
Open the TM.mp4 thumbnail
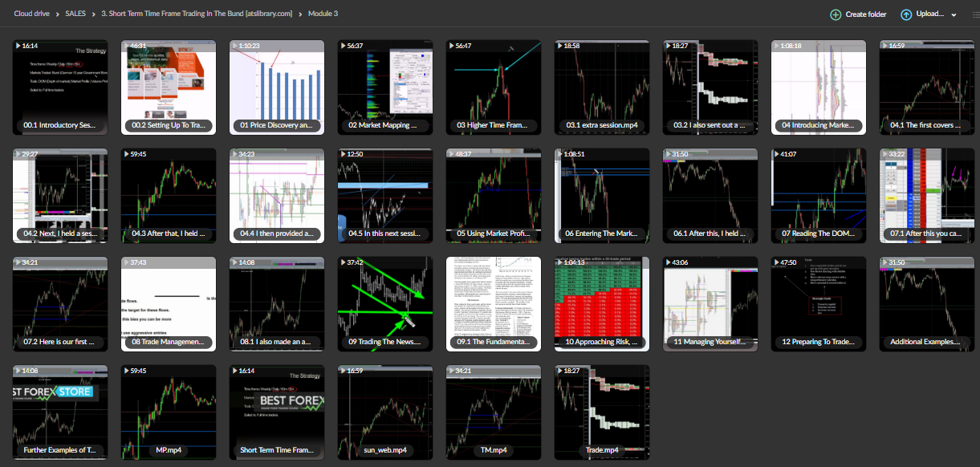coord(494,412)
